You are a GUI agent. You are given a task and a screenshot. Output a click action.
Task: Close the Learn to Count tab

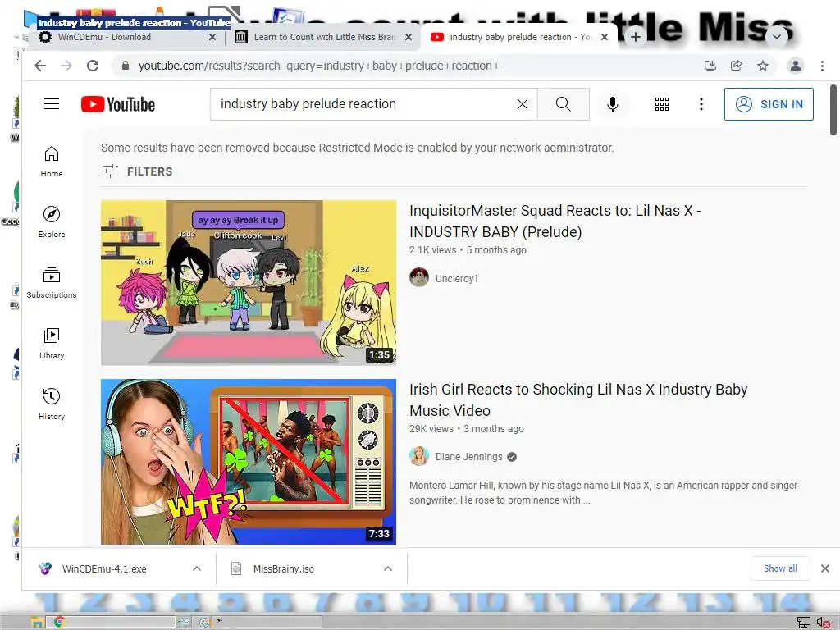(409, 37)
